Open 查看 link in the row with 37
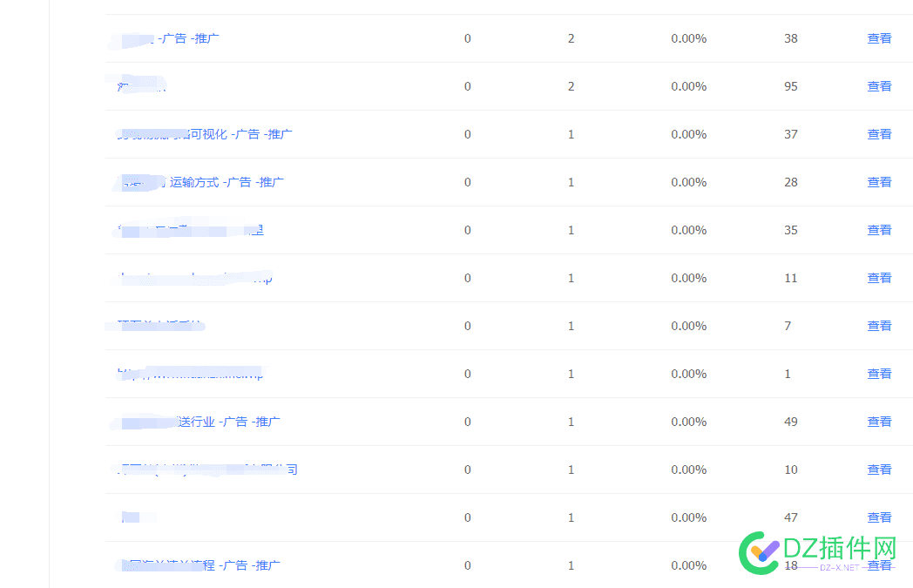 pyautogui.click(x=879, y=134)
